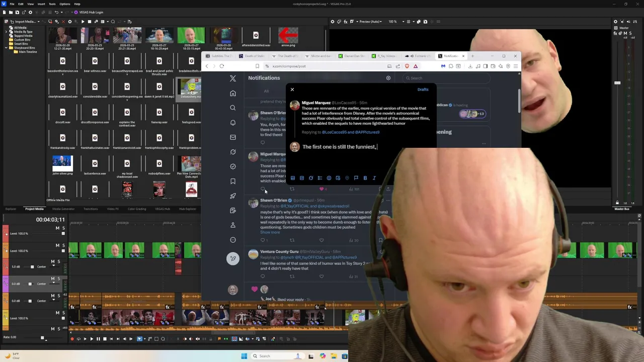This screenshot has height=362, width=644.
Task: Toggle Loop Playback in timeline transport
Action: 78,339
